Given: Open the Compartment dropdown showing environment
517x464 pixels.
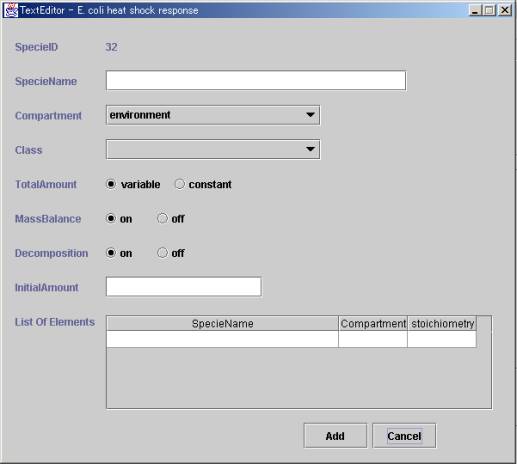Looking at the screenshot, I should pyautogui.click(x=213, y=115).
